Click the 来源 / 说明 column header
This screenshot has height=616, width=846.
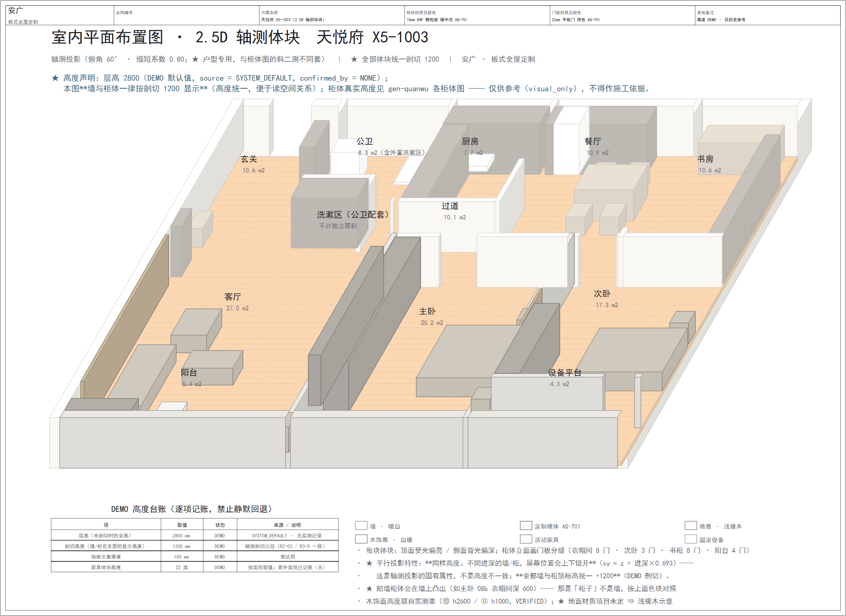point(287,525)
